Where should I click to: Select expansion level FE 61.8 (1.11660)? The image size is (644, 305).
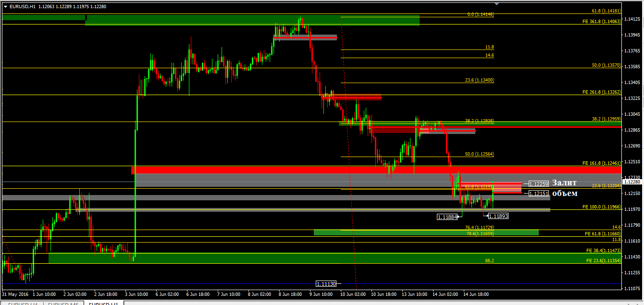tap(603, 233)
